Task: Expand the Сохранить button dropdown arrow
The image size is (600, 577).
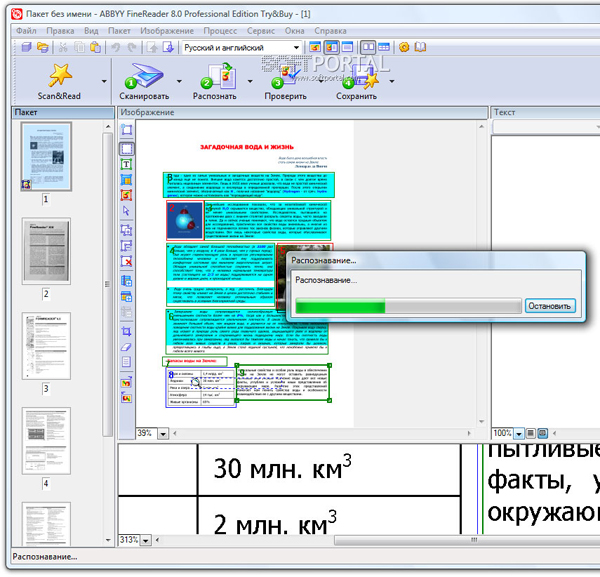Action: 391,81
